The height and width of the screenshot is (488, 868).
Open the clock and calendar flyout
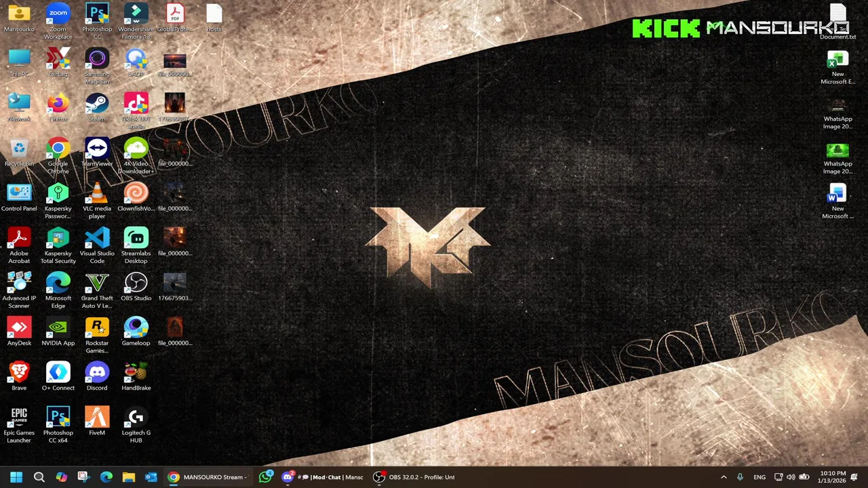832,477
